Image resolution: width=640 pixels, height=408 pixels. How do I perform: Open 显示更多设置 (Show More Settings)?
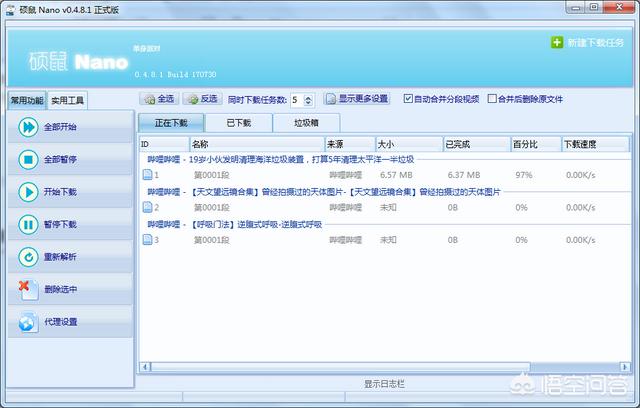click(x=357, y=99)
